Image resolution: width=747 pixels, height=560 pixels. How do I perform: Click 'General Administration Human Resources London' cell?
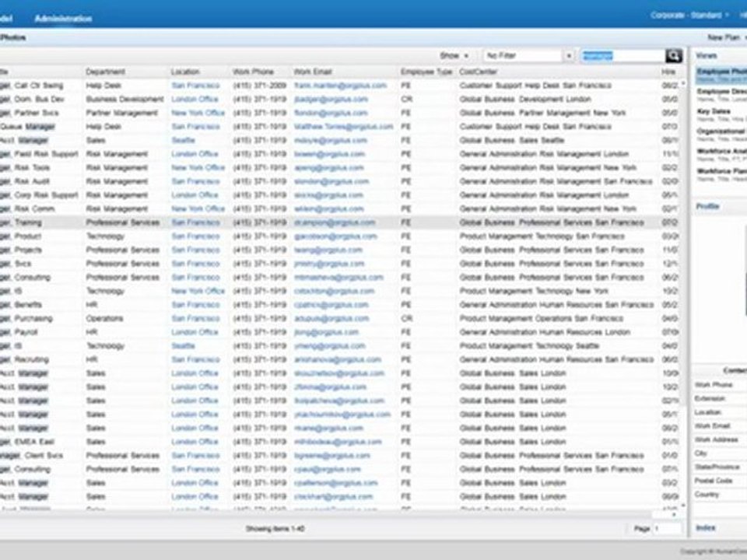pos(545,332)
